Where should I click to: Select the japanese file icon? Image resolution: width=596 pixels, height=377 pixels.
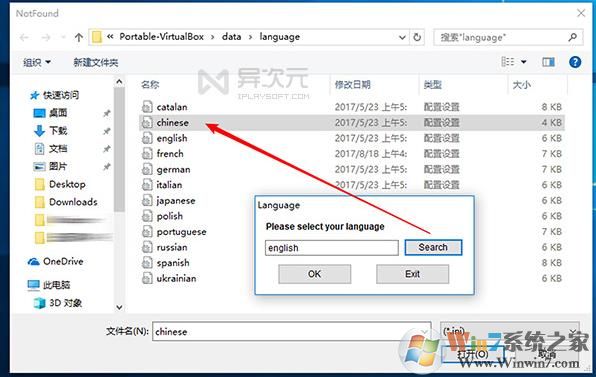coord(147,200)
